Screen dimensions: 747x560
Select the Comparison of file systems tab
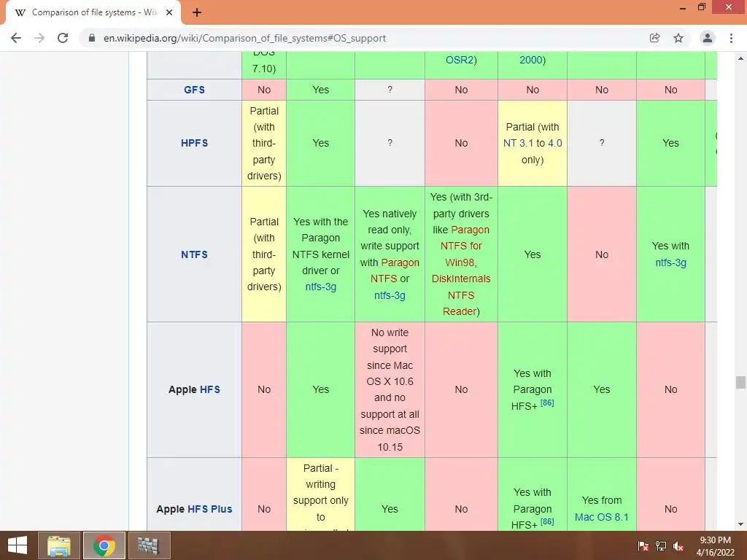(93, 12)
